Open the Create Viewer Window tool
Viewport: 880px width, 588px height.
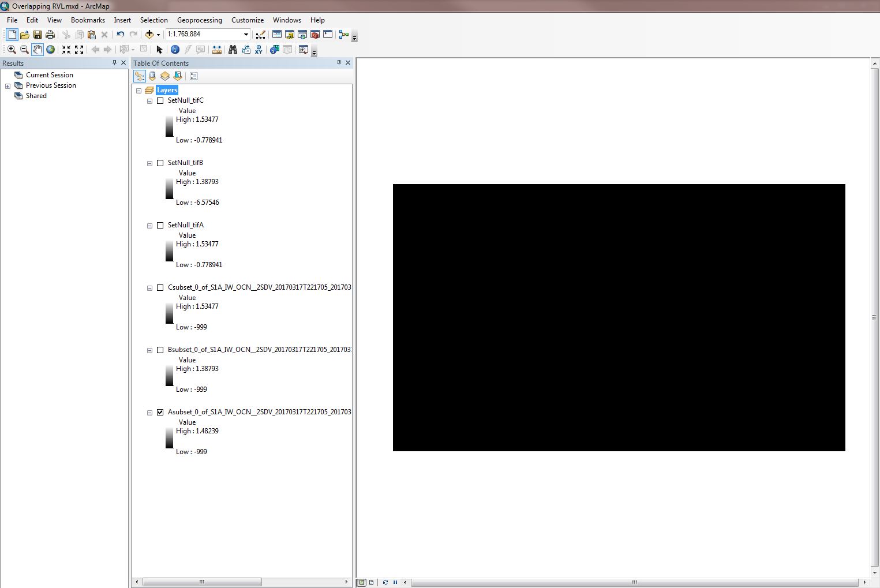tap(304, 50)
